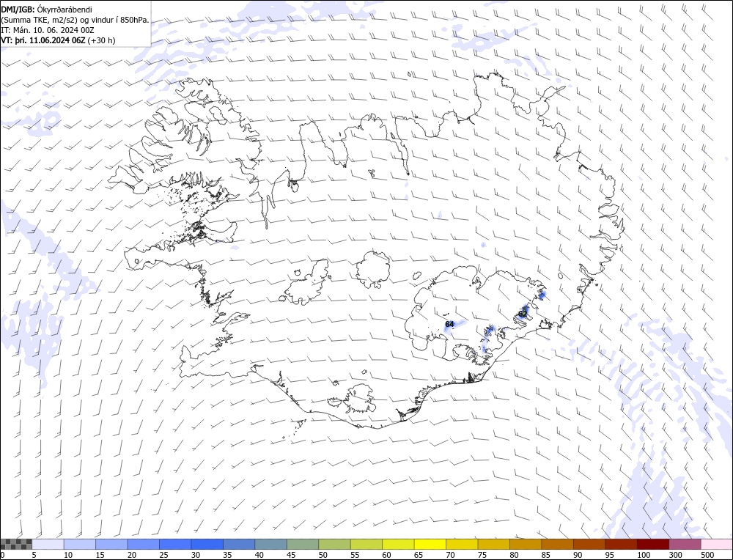
Task: Select the 100–300 maroon legend swatch
Action: 652,544
